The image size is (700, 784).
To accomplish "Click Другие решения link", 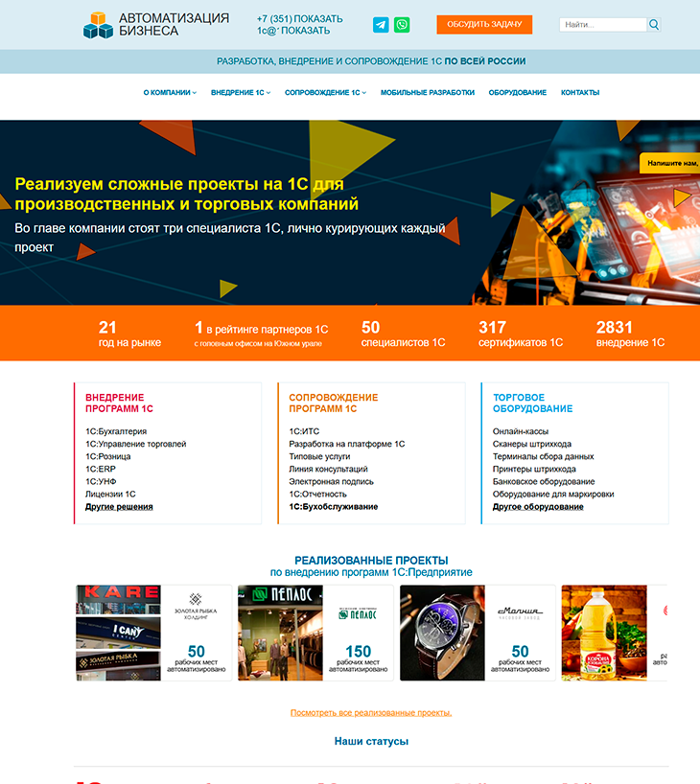I will click(119, 506).
